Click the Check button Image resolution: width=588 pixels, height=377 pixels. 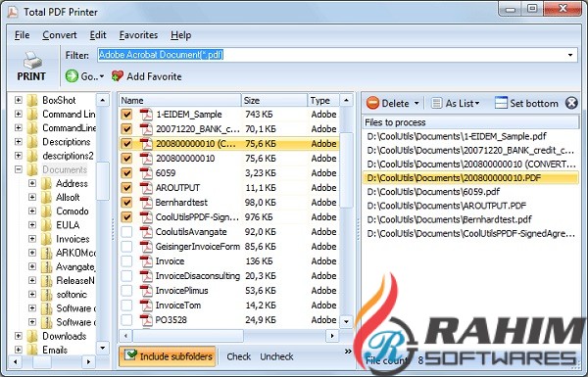238,356
